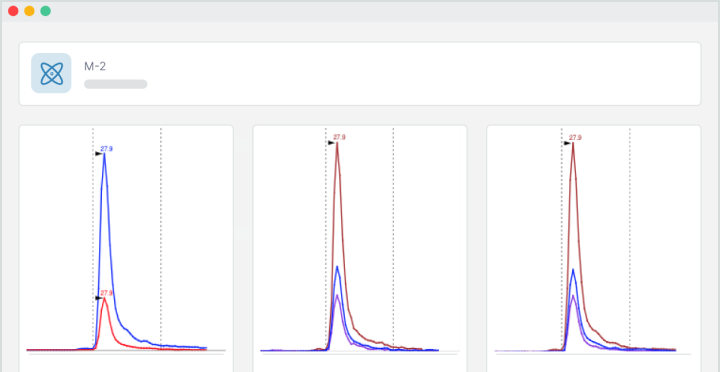Minimize the window with the yellow button
Screen dimensions: 720x372
coord(29,11)
